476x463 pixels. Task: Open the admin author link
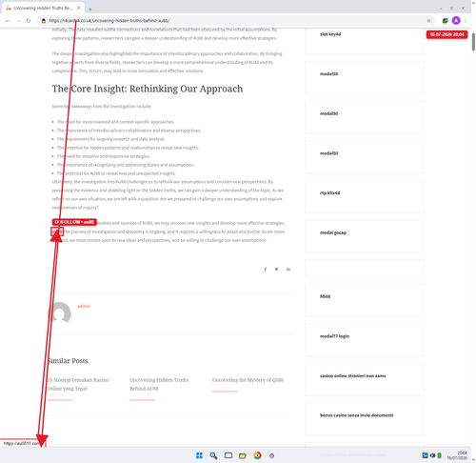pyautogui.click(x=84, y=306)
